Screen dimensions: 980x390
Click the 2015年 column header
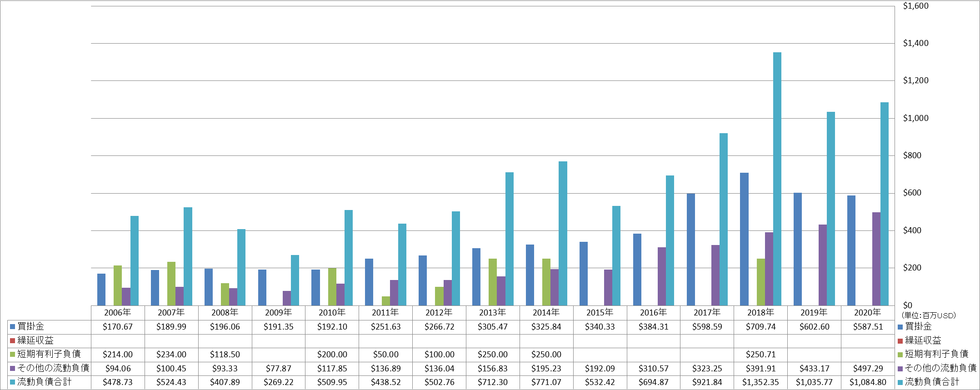[600, 313]
